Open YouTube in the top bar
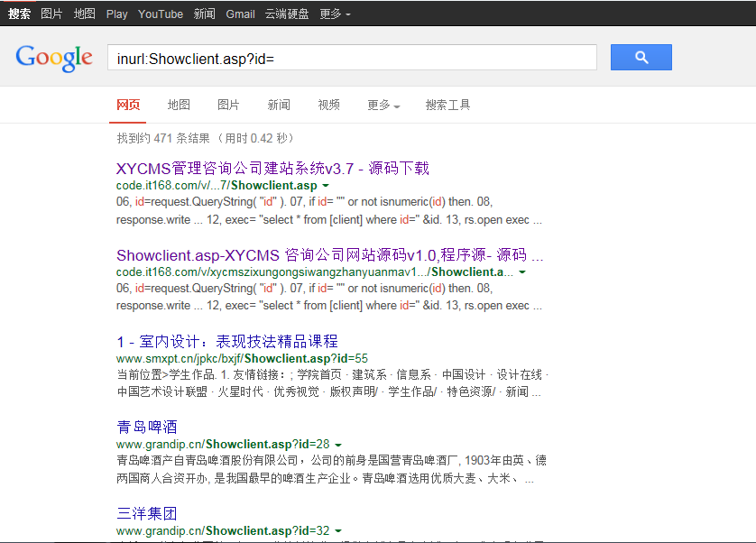Screen dimensions: 756x543 click(x=161, y=14)
